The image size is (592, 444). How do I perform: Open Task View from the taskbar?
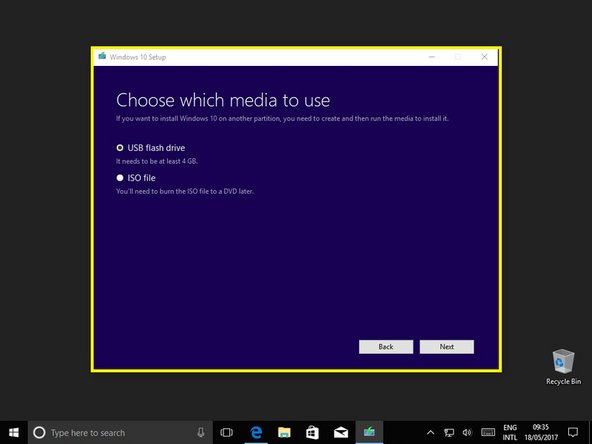pyautogui.click(x=227, y=432)
